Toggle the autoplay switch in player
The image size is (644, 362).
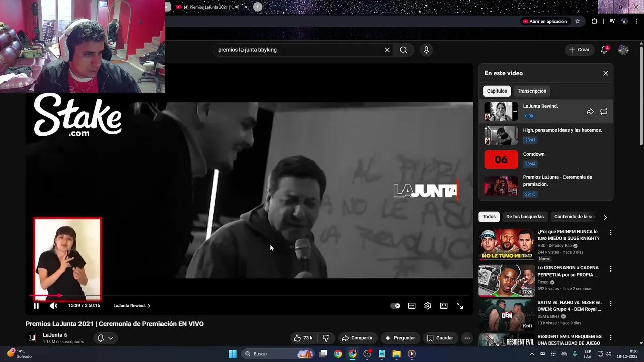[395, 306]
